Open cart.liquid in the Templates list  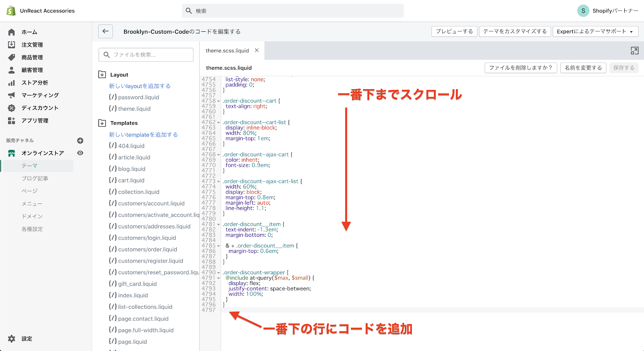(x=131, y=181)
